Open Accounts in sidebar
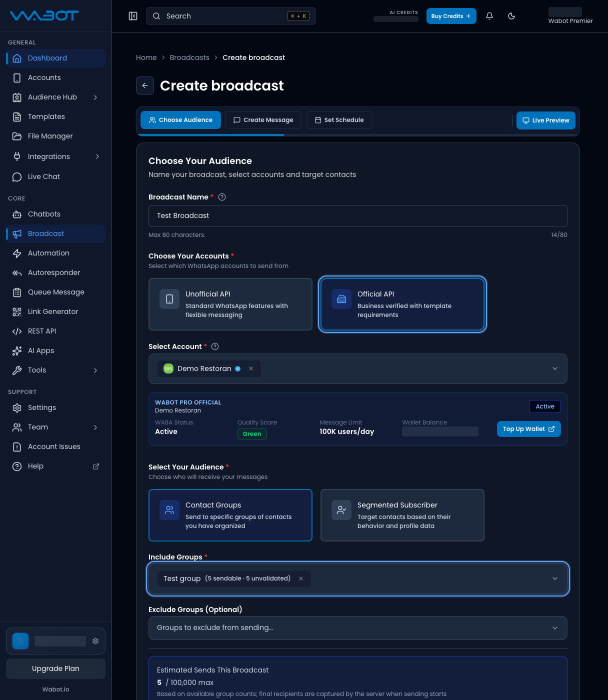Viewport: 608px width, 700px height. 56,77
